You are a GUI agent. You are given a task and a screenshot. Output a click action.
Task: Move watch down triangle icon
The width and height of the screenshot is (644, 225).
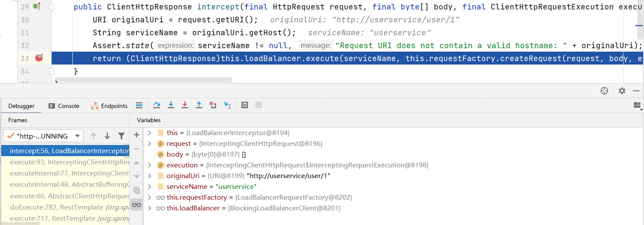[x=137, y=176]
